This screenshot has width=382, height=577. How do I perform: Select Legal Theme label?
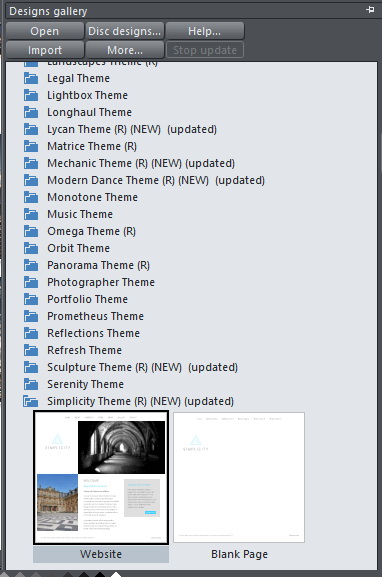pos(78,78)
